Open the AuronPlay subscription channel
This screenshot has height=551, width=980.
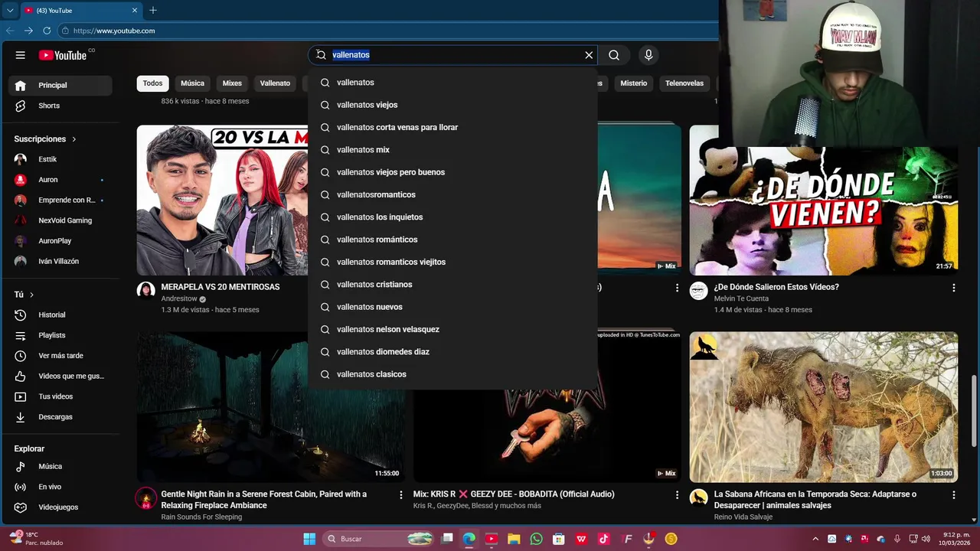pyautogui.click(x=60, y=241)
